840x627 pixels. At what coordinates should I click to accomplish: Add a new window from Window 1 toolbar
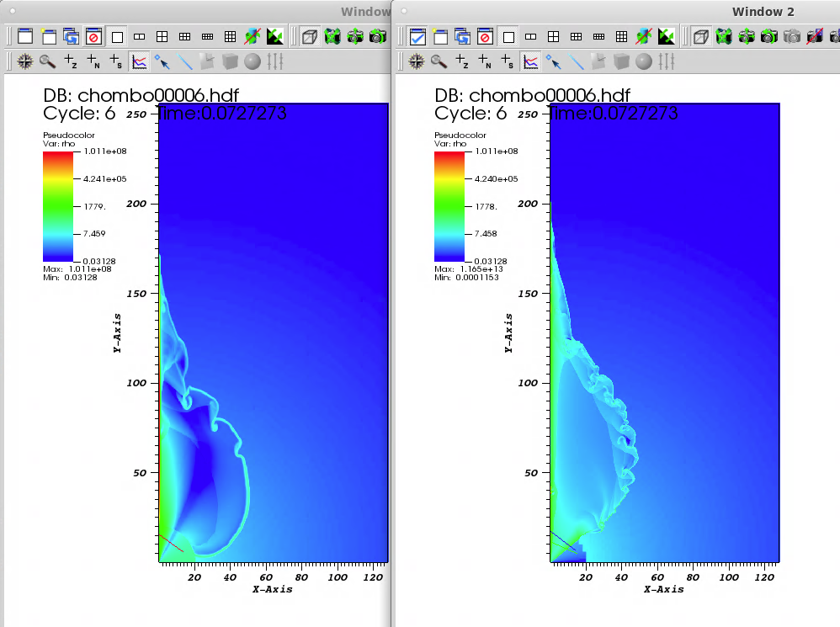[x=49, y=36]
